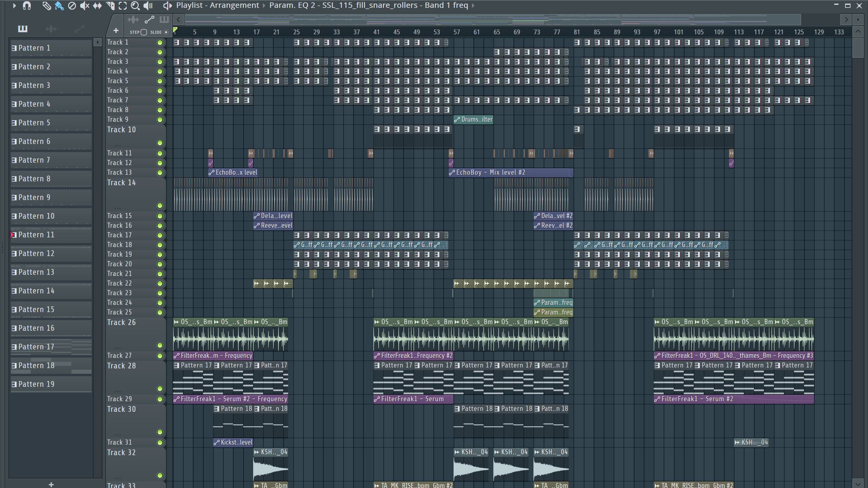The height and width of the screenshot is (488, 868).
Task: Select the Mute tool
Action: pos(85,5)
